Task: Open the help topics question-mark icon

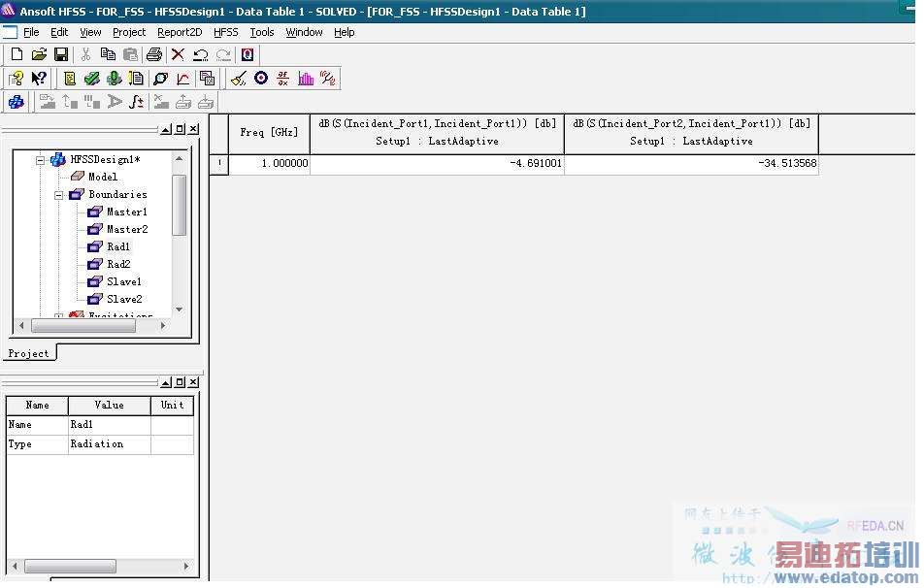Action: (16, 79)
